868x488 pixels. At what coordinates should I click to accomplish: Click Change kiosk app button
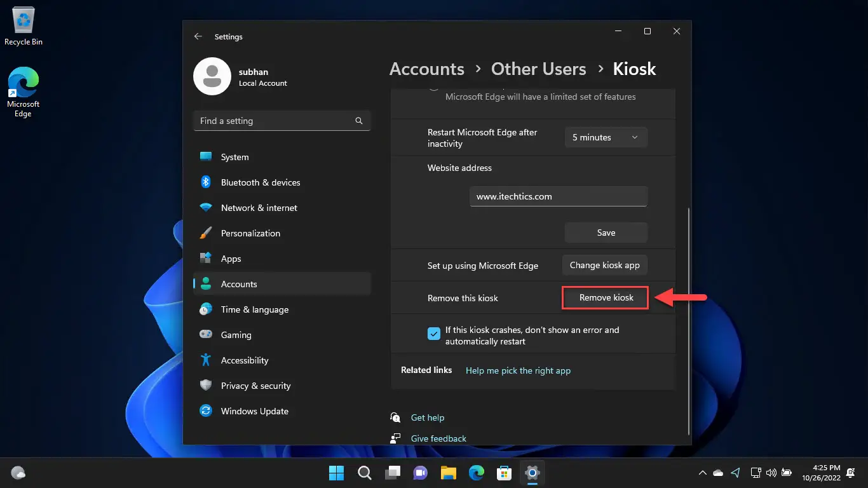click(x=605, y=265)
